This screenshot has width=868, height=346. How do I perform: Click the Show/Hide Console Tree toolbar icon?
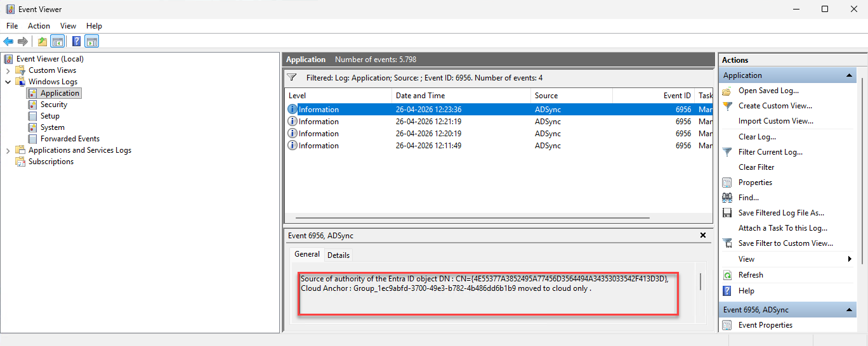58,42
